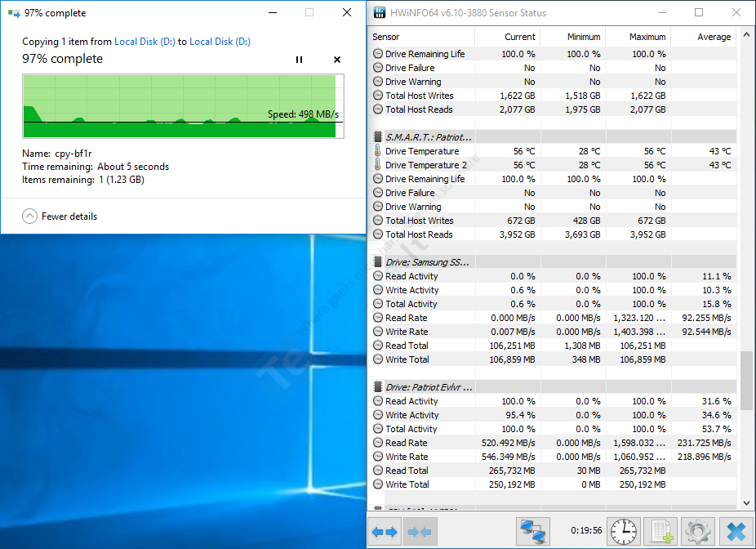The width and height of the screenshot is (756, 549).
Task: Minimize the 97% complete copy dialog
Action: [x=273, y=12]
